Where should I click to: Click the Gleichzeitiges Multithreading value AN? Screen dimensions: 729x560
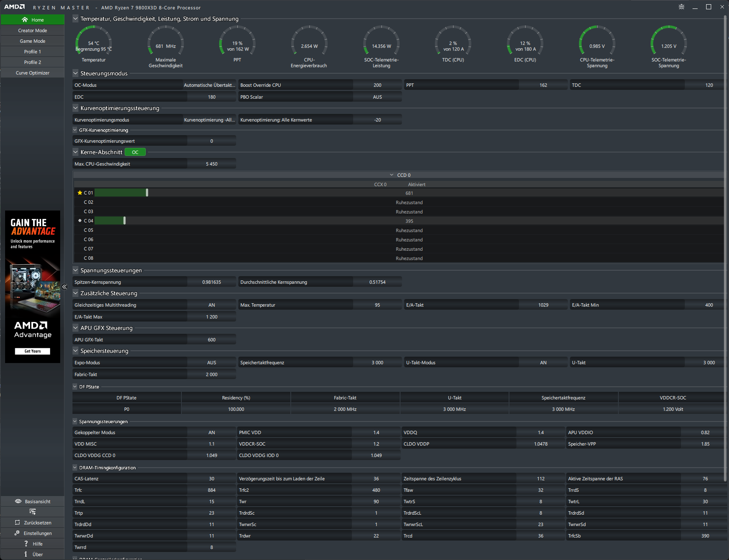211,305
